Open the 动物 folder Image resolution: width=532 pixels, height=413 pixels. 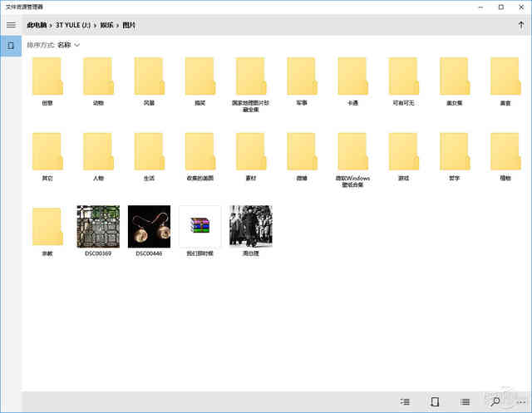pyautogui.click(x=98, y=76)
